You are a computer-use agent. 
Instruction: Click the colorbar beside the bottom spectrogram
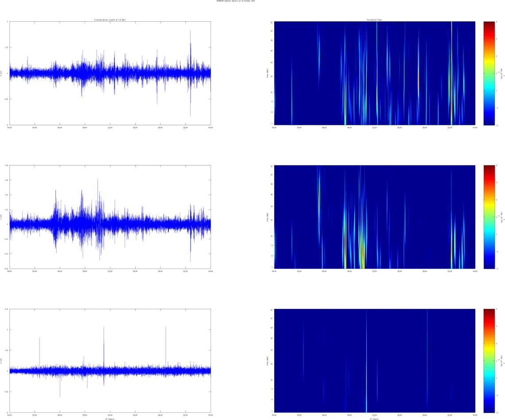pyautogui.click(x=489, y=361)
